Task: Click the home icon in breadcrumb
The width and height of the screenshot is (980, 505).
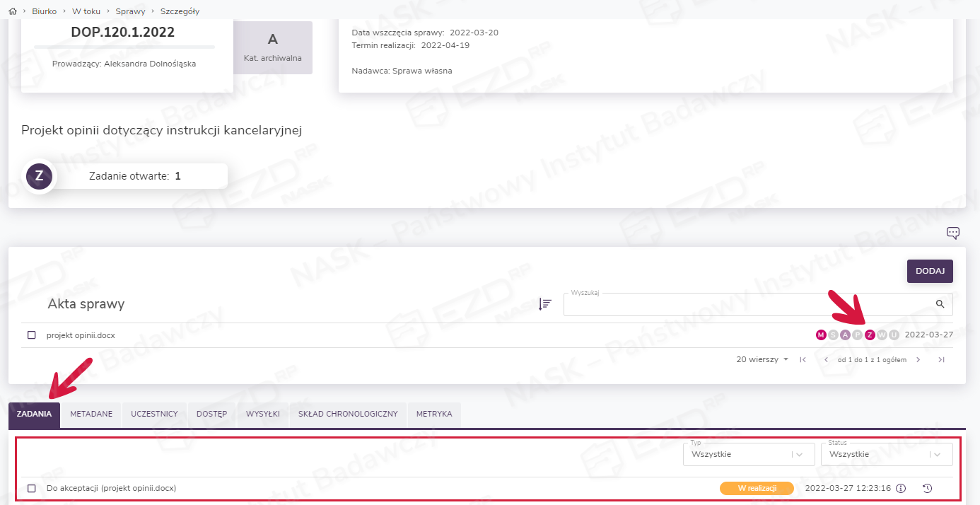Action: click(x=12, y=11)
